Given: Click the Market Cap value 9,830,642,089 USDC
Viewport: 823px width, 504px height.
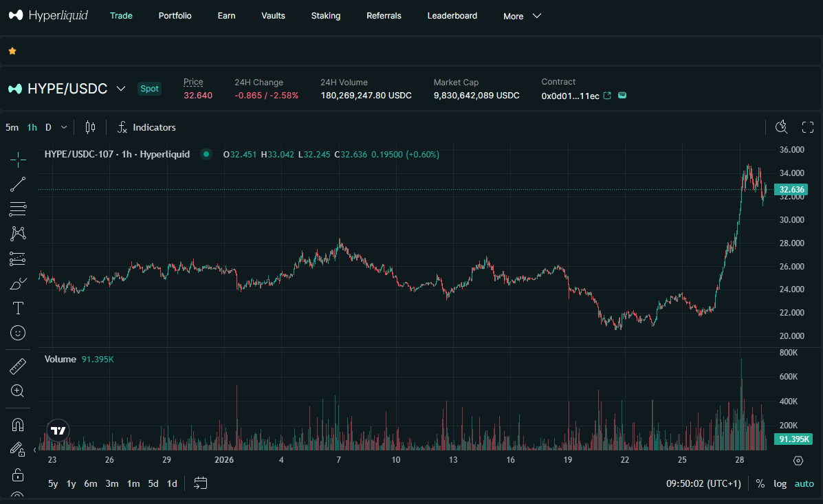Looking at the screenshot, I should [x=476, y=96].
